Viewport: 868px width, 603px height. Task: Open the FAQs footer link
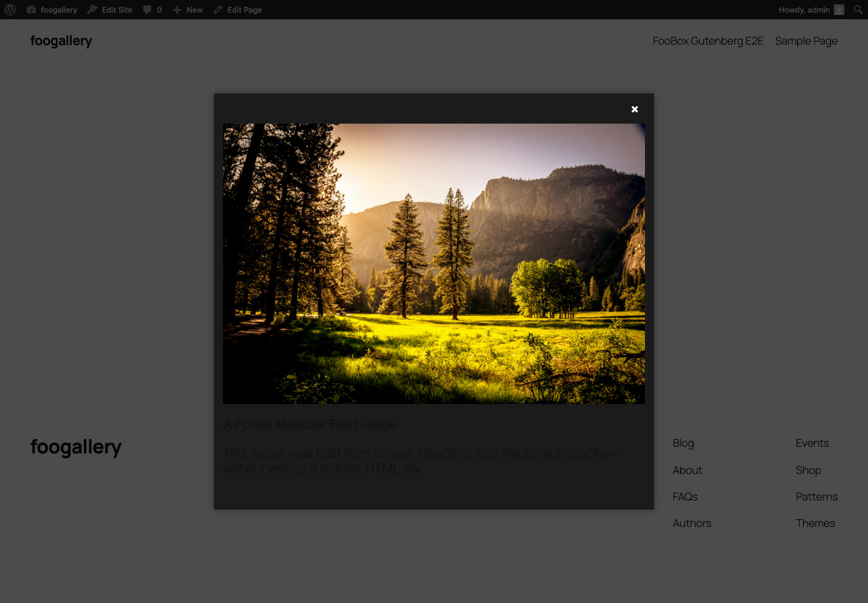point(685,497)
